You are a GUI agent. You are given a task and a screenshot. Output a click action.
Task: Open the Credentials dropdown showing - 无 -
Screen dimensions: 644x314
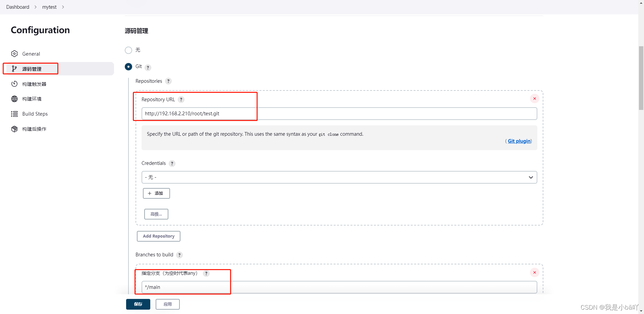339,177
